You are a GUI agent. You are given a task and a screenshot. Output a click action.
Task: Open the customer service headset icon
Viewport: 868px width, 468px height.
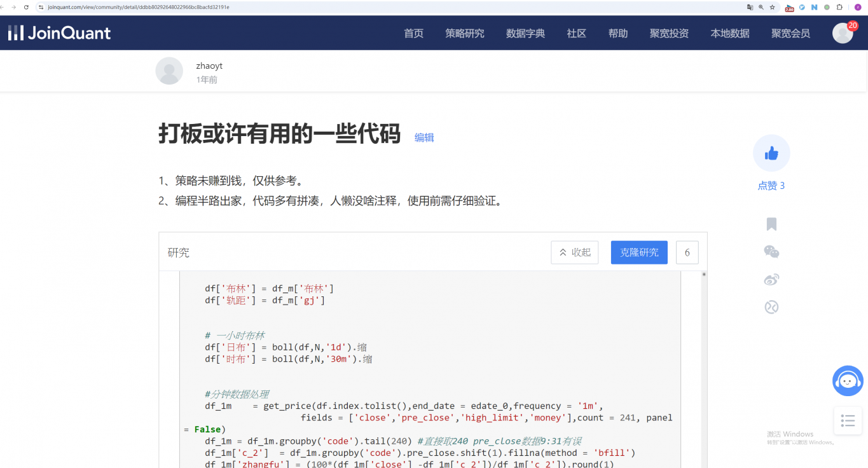(848, 381)
